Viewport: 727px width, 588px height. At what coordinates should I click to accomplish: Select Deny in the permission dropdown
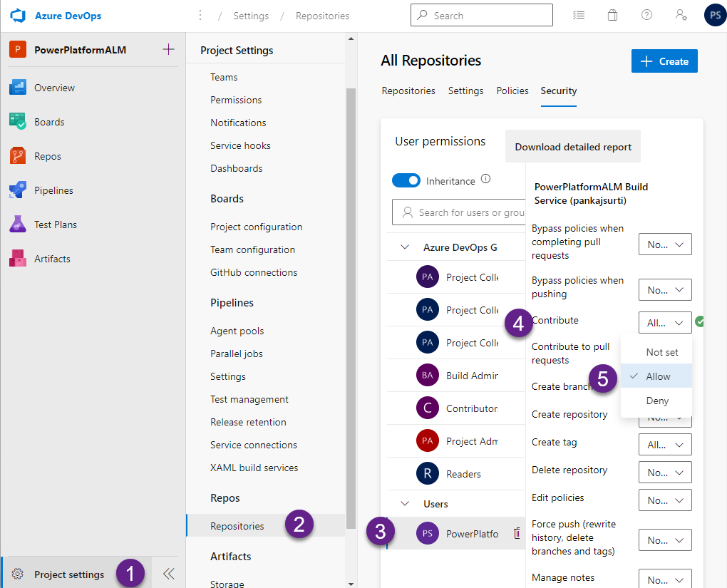coord(656,401)
